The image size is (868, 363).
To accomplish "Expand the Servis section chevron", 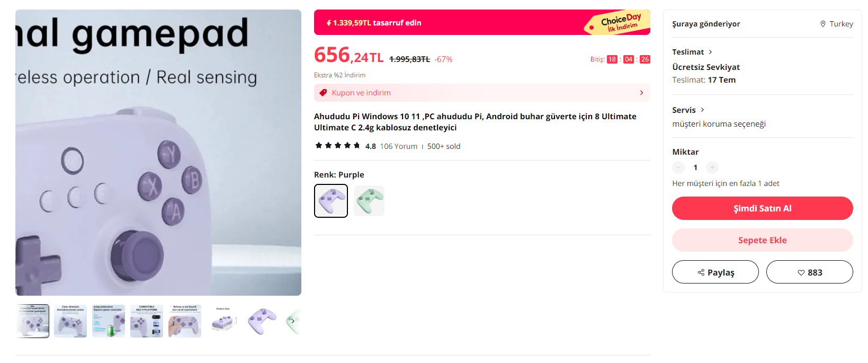I will click(702, 110).
